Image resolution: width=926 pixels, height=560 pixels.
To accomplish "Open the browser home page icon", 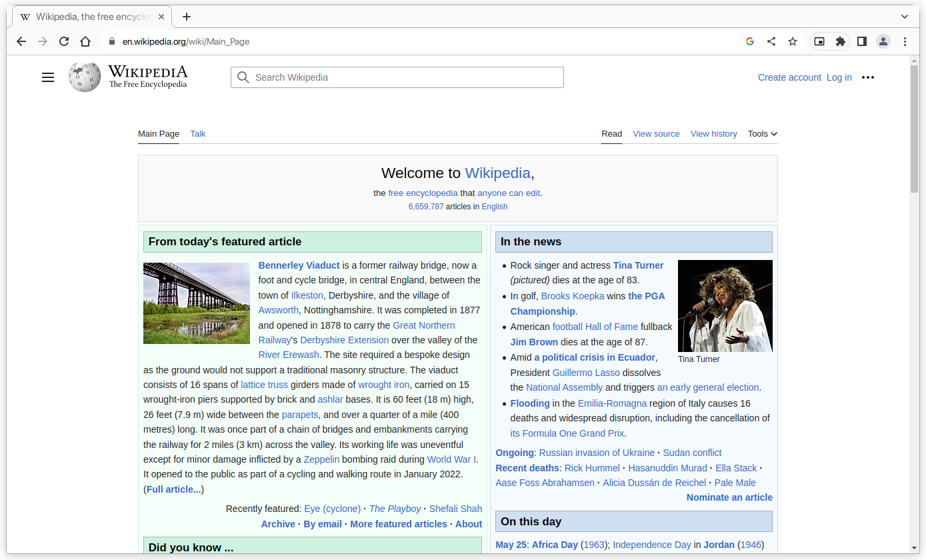I will point(85,41).
